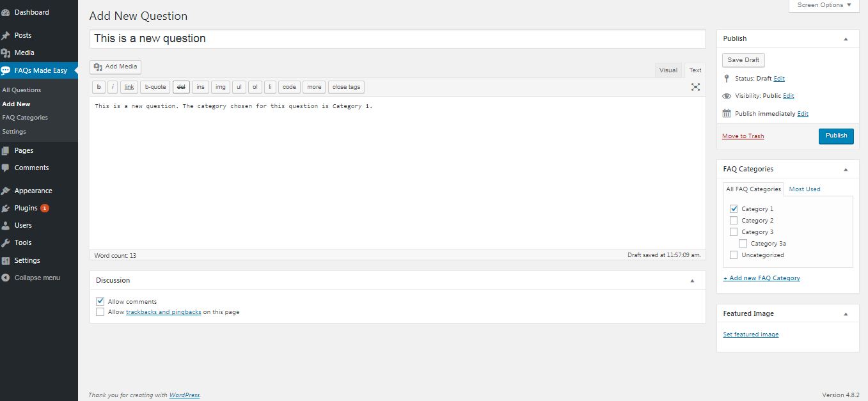Check the Uncategorized checkbox
Viewport: 868px width, 401px height.
(734, 255)
